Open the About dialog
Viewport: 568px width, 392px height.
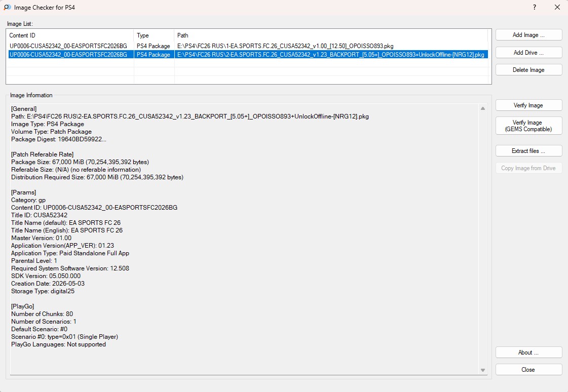(528, 352)
